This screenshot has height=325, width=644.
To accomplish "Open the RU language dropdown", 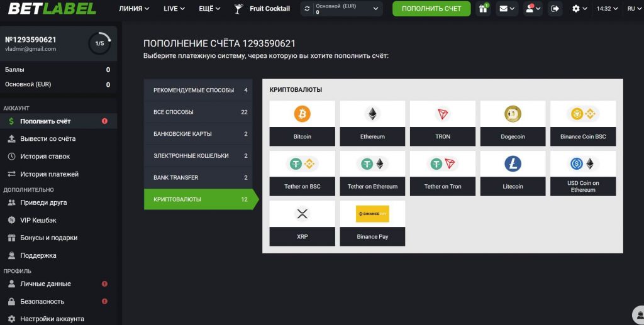I will pyautogui.click(x=635, y=9).
